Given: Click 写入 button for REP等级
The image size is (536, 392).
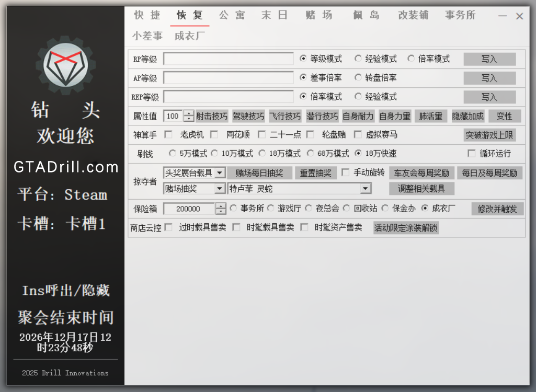Looking at the screenshot, I should pos(489,97).
